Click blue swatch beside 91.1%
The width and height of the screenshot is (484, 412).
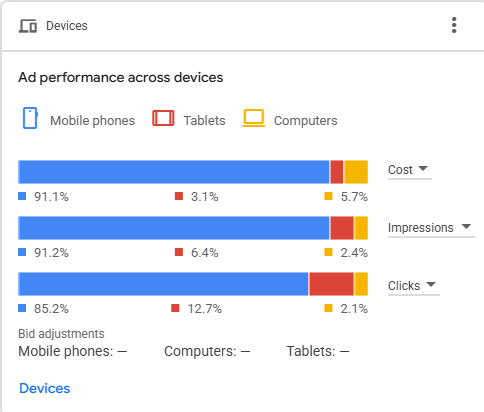point(22,196)
